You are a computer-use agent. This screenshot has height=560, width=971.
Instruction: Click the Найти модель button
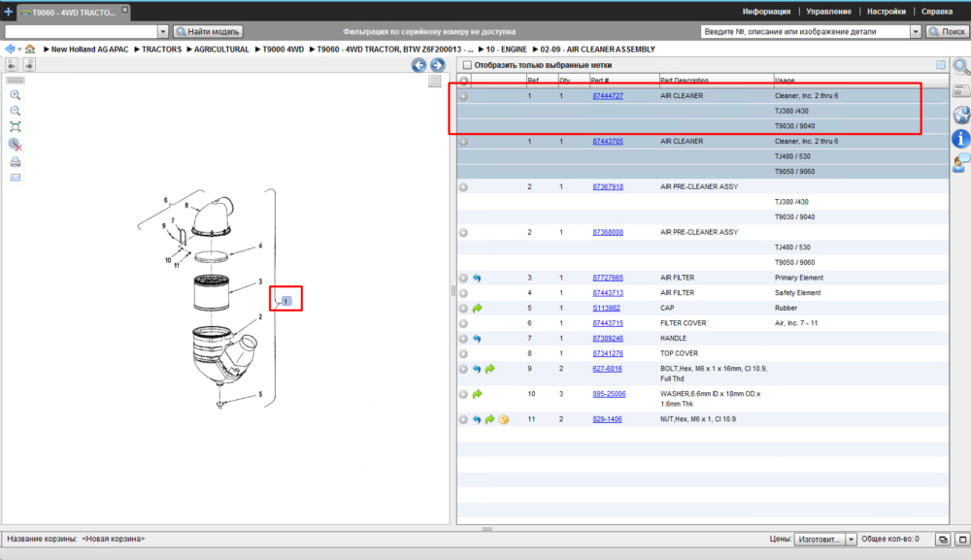pyautogui.click(x=208, y=32)
